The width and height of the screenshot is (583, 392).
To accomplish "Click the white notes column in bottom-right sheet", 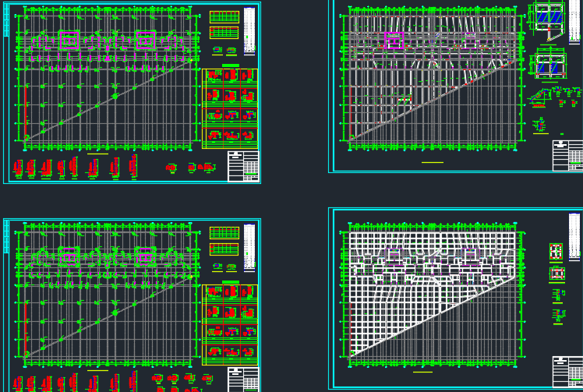I will pos(574,237).
